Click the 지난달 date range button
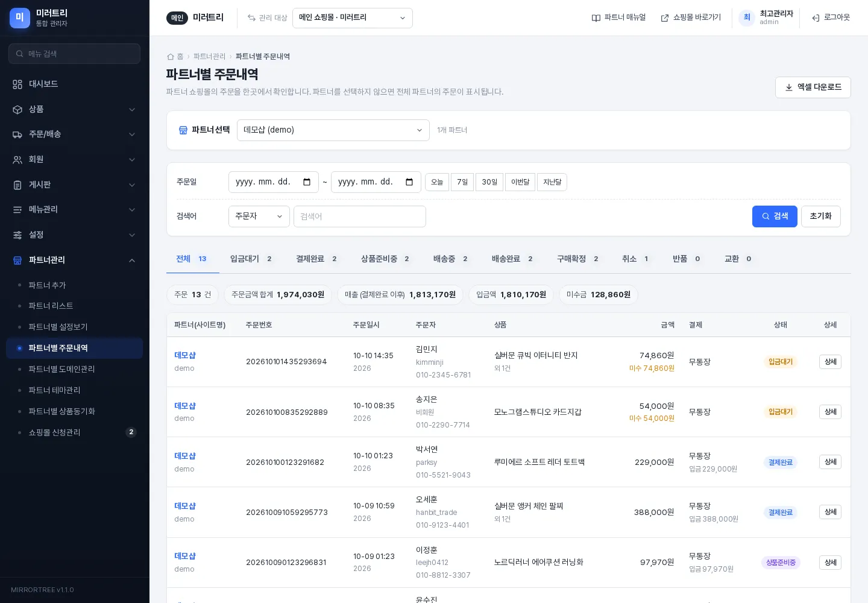This screenshot has width=868, height=603. tap(552, 182)
